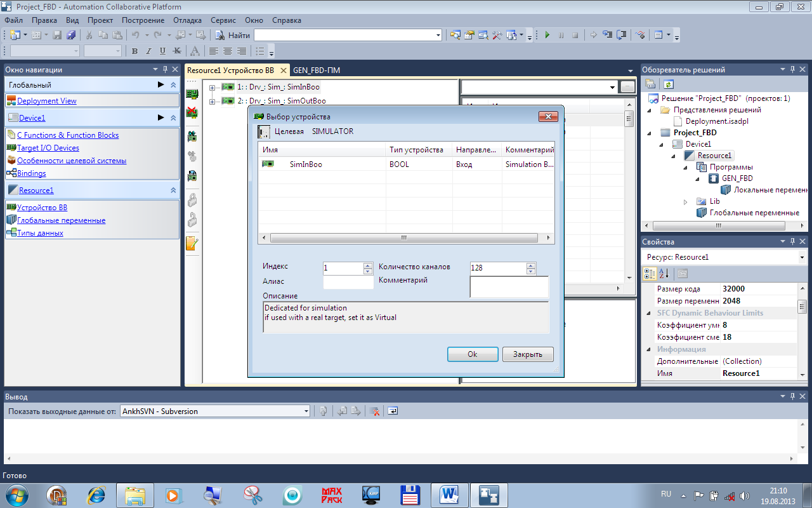Click the Toggle Word Wrap icon in Output panel
This screenshot has width=812, height=508.
[393, 411]
